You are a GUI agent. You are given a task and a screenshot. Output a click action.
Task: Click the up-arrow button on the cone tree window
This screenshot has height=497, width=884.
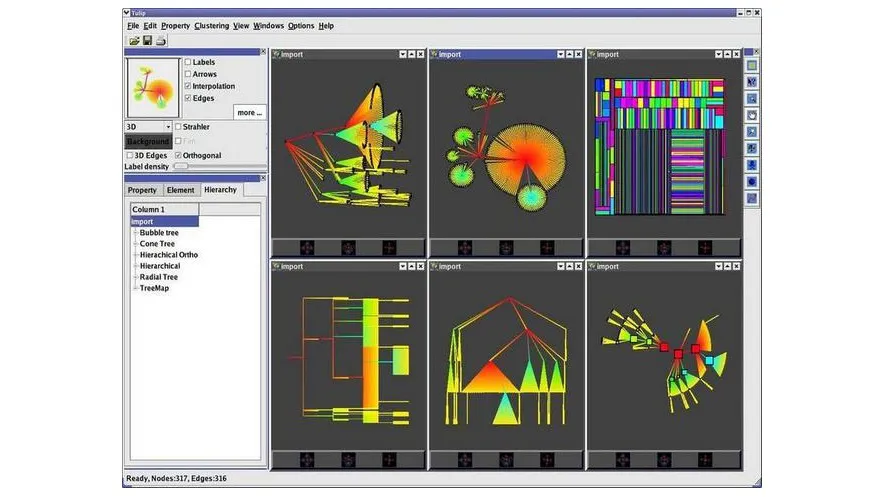(412, 54)
